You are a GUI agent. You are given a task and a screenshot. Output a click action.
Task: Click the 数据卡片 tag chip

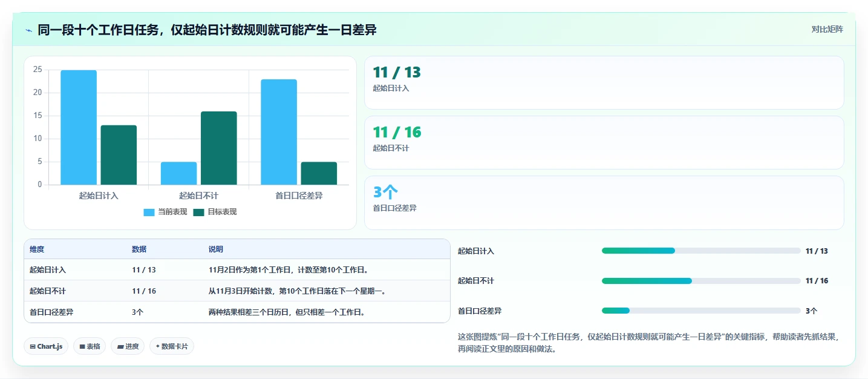(172, 346)
